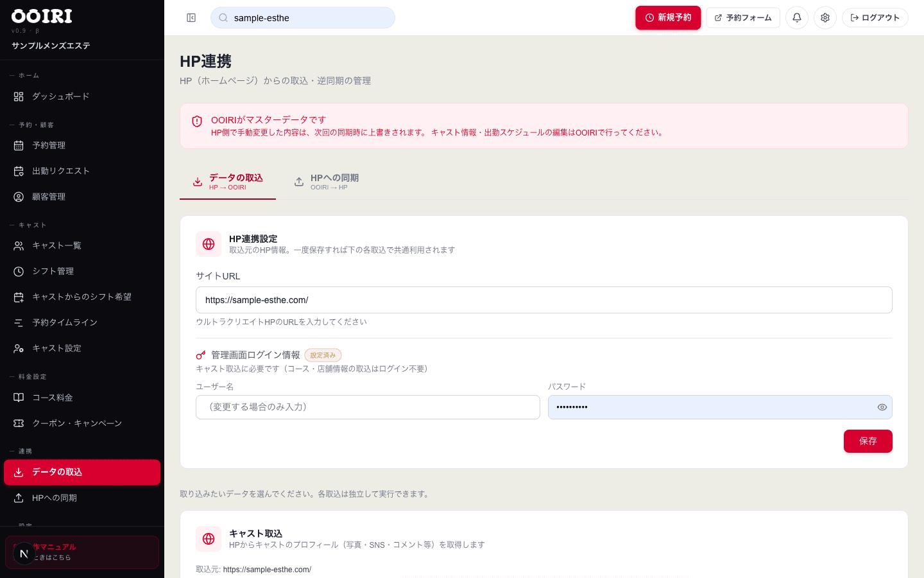Click the round N avatar badge
The width and height of the screenshot is (924, 578).
coord(24,554)
